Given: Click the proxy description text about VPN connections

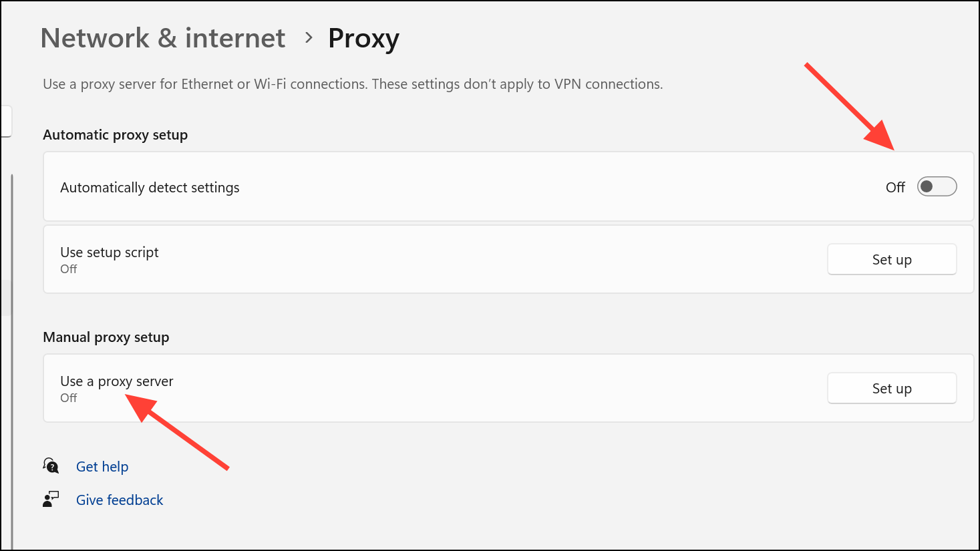Looking at the screenshot, I should tap(353, 84).
